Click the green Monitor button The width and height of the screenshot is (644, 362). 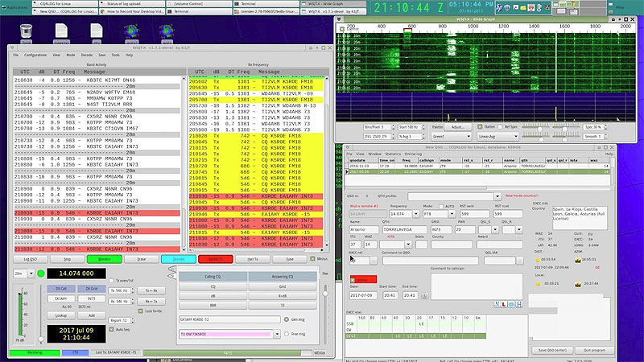coord(105,259)
